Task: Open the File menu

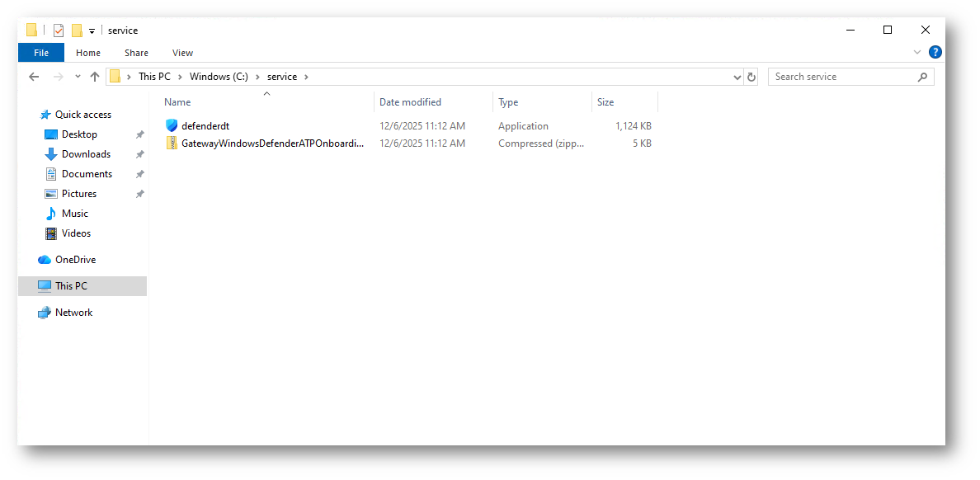Action: pyautogui.click(x=41, y=53)
